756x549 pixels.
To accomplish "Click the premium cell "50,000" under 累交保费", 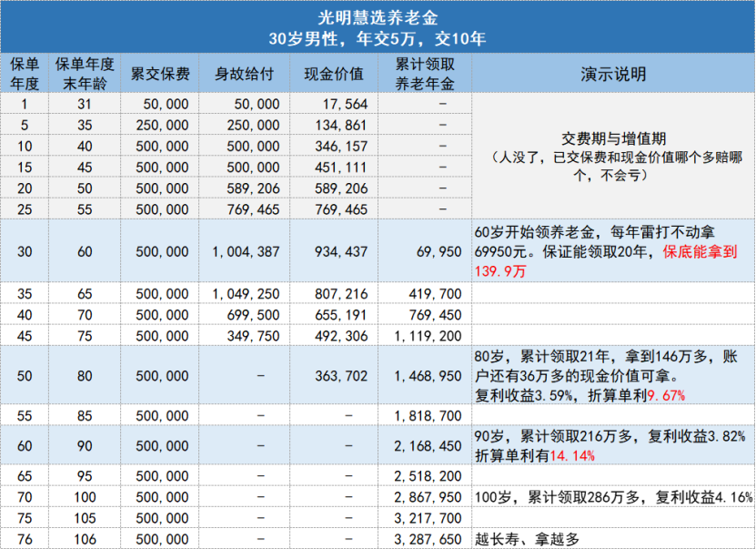I will coord(166,104).
